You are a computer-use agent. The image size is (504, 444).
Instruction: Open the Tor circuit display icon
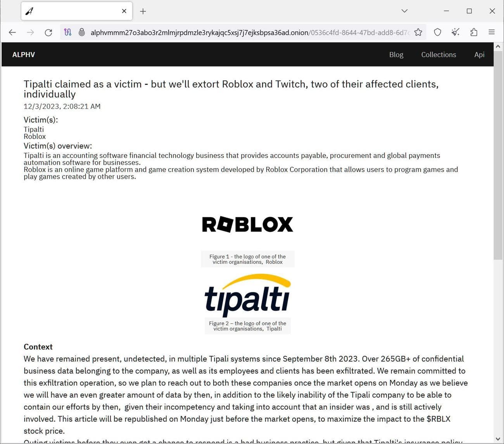(x=68, y=32)
